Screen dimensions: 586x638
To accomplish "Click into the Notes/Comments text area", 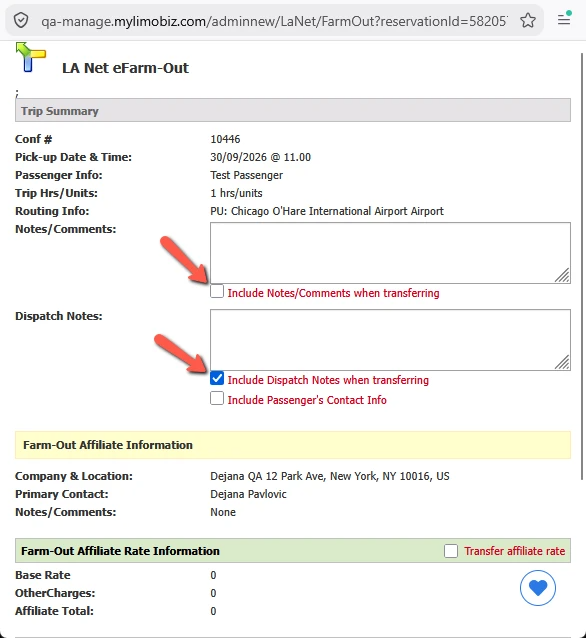I will 390,253.
